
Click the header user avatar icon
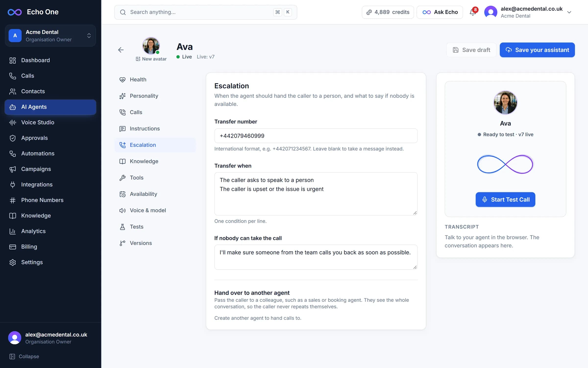490,12
